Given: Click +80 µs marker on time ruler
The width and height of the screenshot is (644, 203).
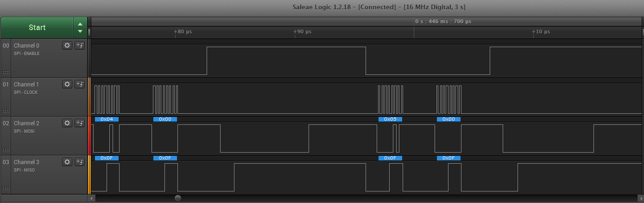Looking at the screenshot, I should tap(183, 32).
